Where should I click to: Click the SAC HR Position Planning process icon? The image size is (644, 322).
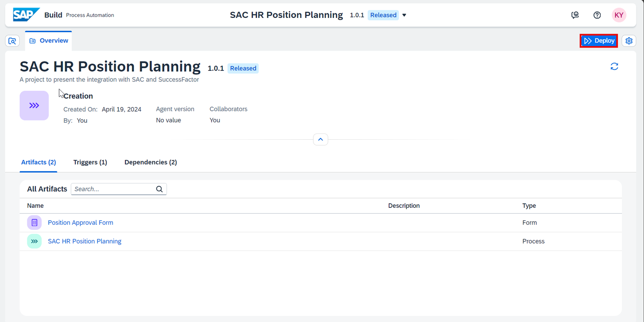pyautogui.click(x=34, y=241)
